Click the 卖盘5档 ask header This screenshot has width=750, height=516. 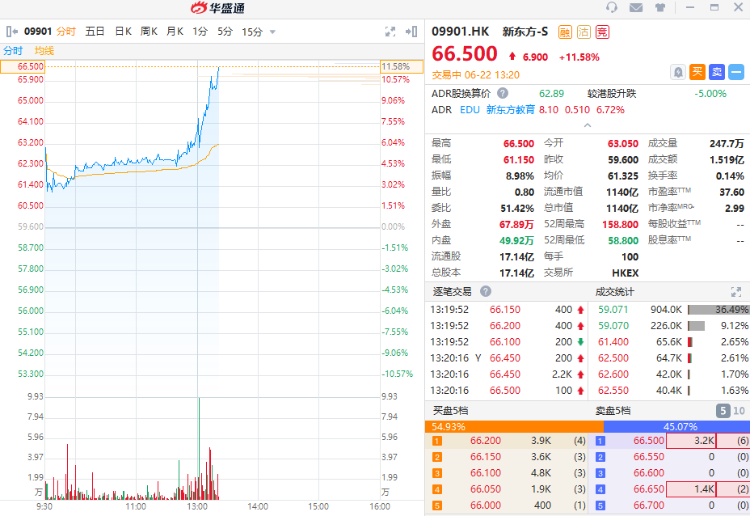(x=613, y=411)
